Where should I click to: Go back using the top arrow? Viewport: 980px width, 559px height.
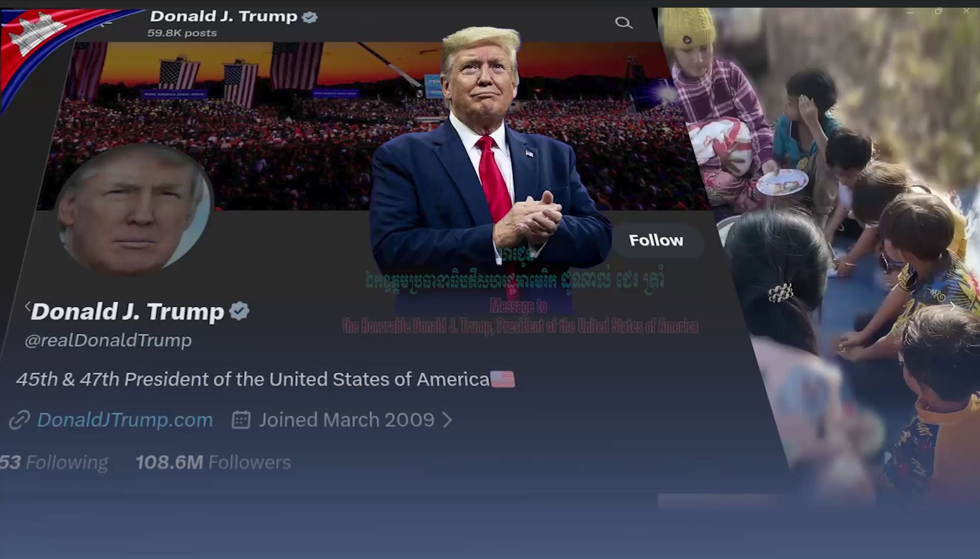click(106, 23)
